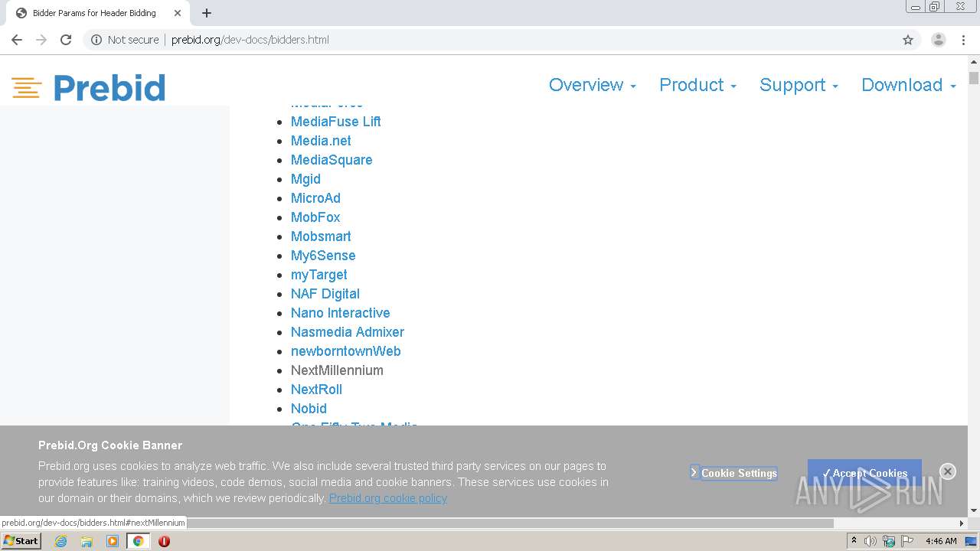Click the Prebid logo
This screenshot has width=980, height=551.
point(89,87)
